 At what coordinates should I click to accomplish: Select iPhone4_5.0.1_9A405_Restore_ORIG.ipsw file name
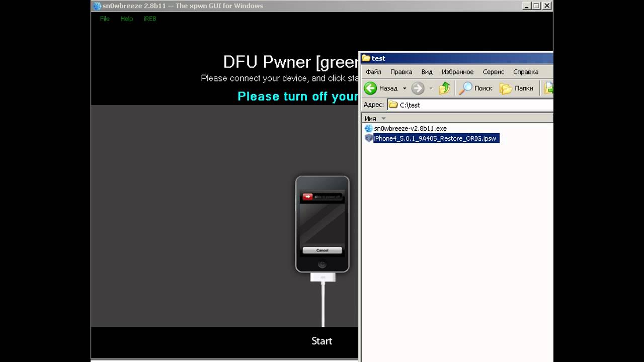click(x=436, y=138)
